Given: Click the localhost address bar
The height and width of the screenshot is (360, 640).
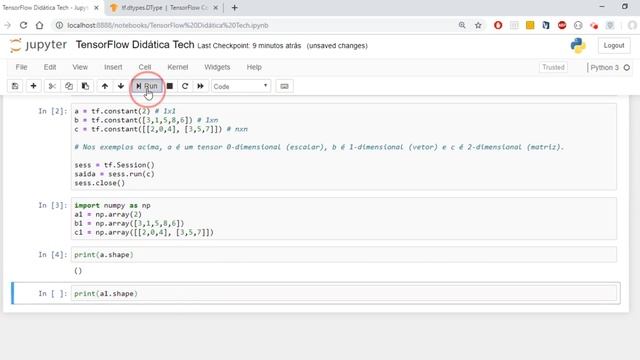Looking at the screenshot, I should 261,25.
